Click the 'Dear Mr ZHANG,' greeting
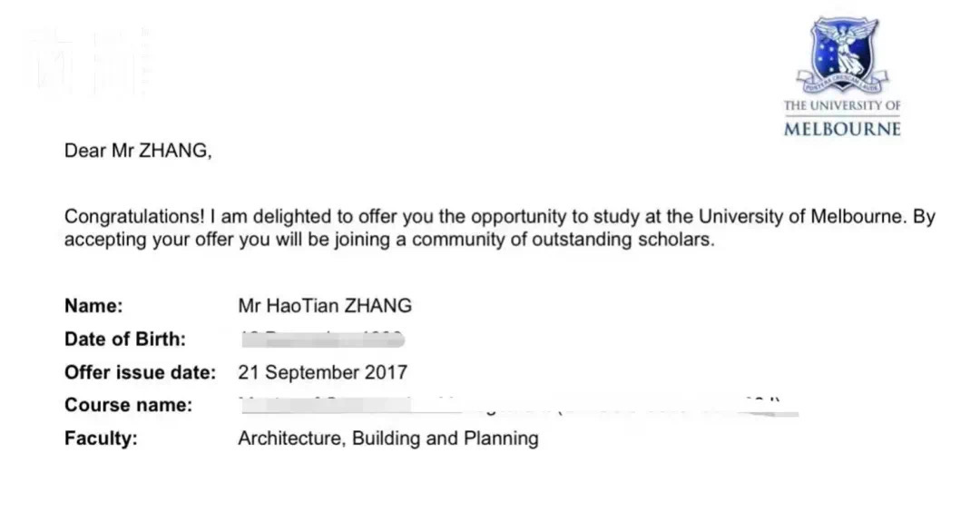980x513 pixels. coord(138,151)
